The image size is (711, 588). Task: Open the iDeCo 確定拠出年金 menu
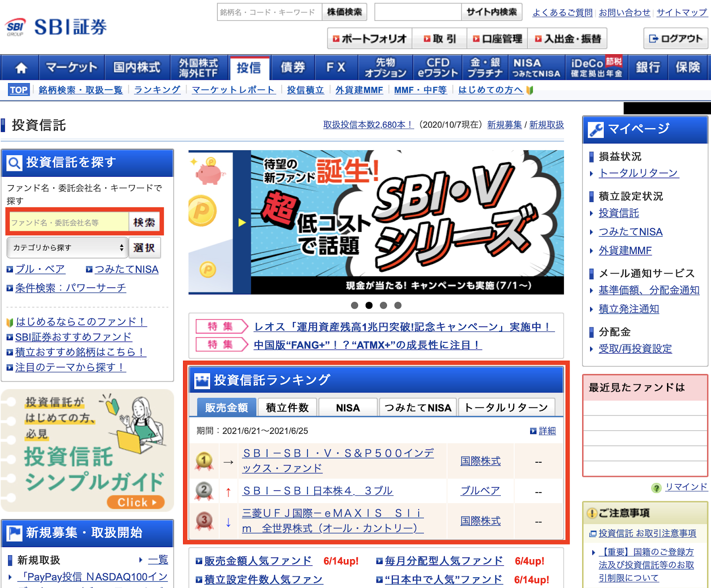(597, 68)
